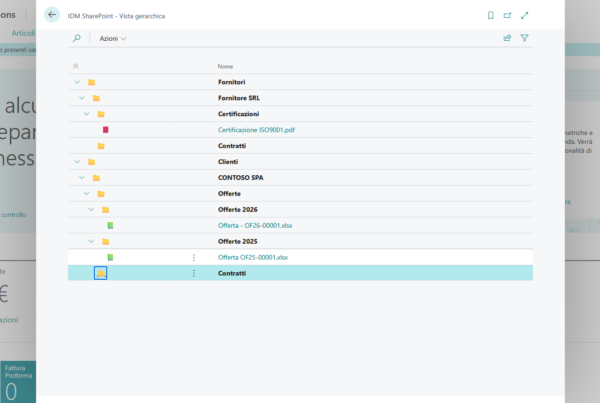Image resolution: width=600 pixels, height=403 pixels.
Task: Click Excel icon for Offerta - OF26-00001.xlsx
Action: [110, 226]
